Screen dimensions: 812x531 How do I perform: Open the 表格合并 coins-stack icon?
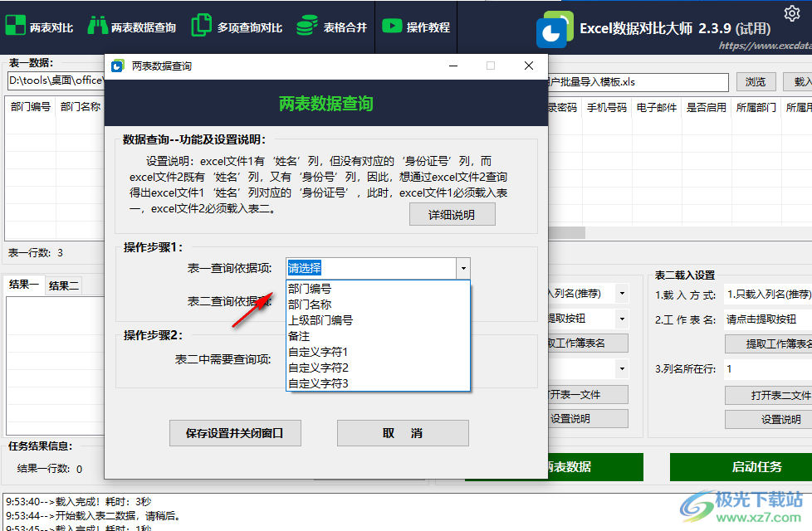pyautogui.click(x=307, y=26)
